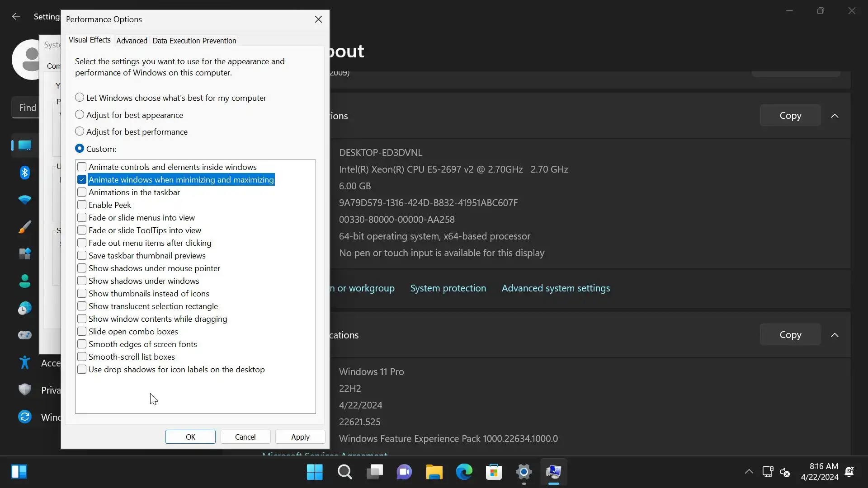Open Advanced system settings link
Viewport: 868px width, 488px height.
556,288
